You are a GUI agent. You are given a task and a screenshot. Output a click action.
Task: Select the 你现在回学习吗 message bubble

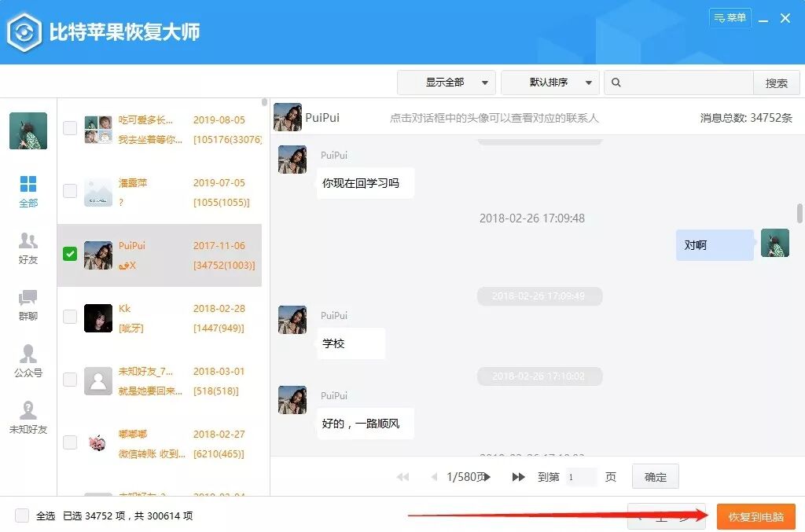[x=366, y=183]
